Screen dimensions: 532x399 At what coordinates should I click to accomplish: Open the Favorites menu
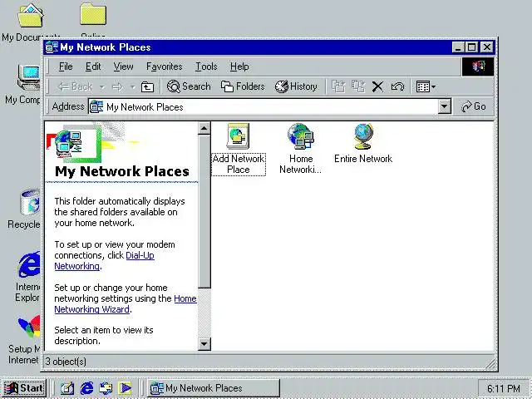[165, 66]
